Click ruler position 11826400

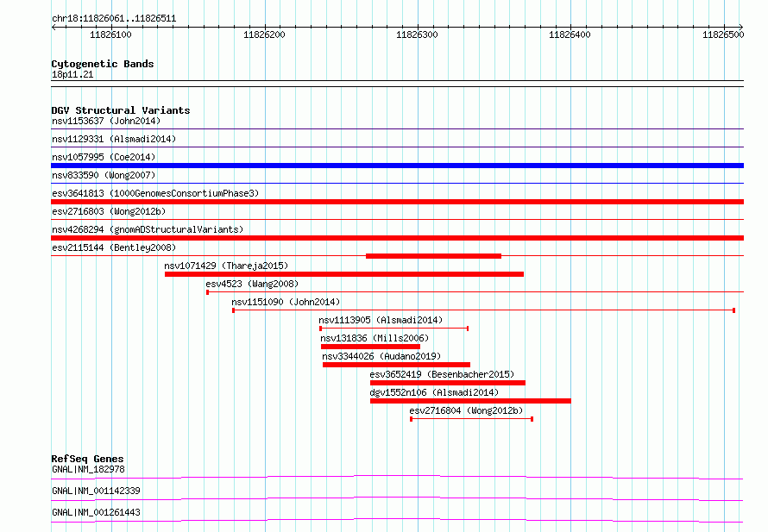point(570,34)
